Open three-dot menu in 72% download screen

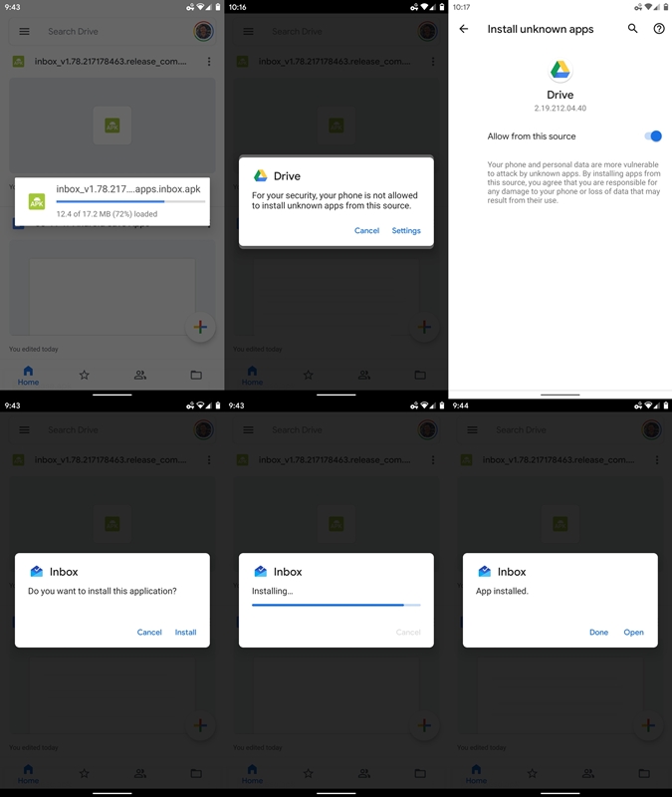pos(209,62)
